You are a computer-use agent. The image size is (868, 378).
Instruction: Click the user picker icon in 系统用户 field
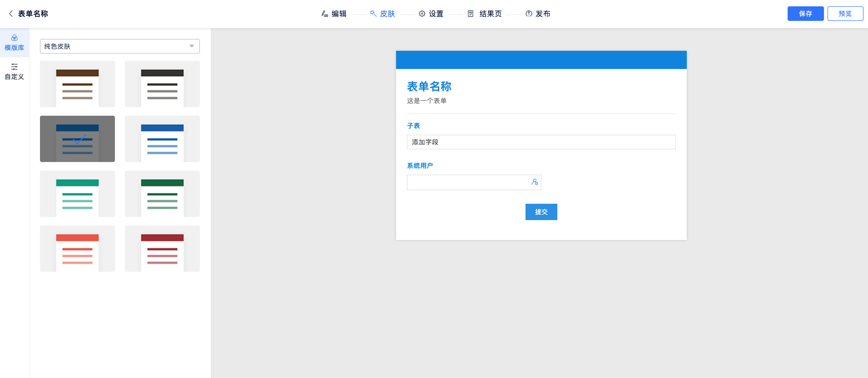(x=535, y=182)
